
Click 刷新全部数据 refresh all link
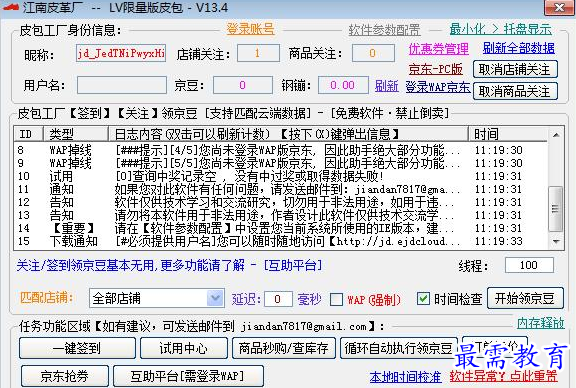click(x=518, y=48)
